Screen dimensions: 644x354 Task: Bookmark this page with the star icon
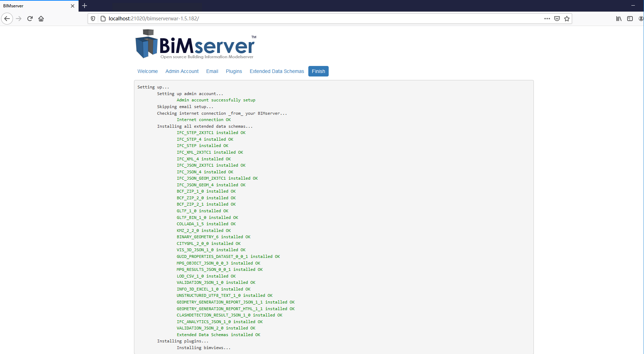(x=566, y=18)
